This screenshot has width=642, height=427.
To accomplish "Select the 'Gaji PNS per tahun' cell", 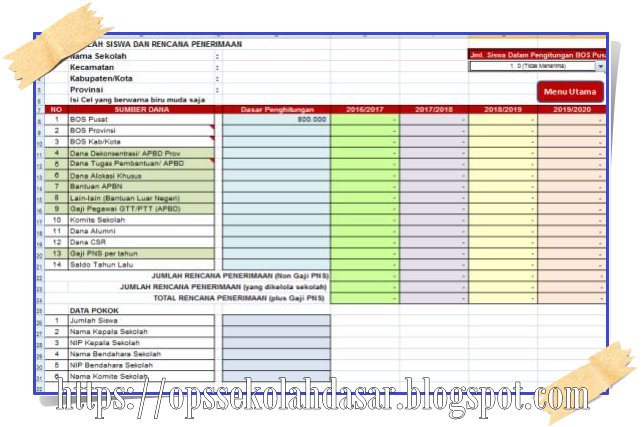I will [x=142, y=253].
